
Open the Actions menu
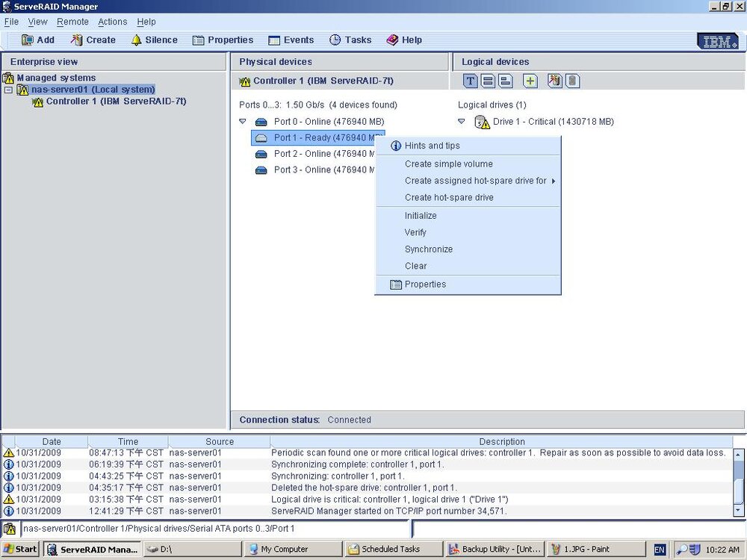click(113, 22)
